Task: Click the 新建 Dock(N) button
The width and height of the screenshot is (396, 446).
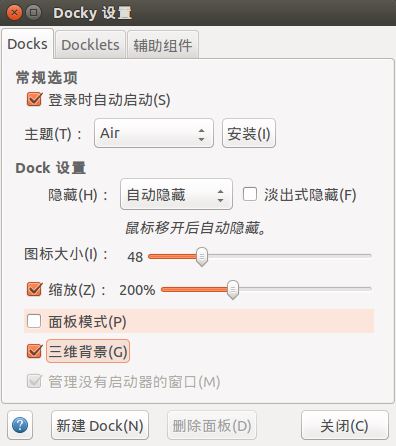Action: (x=100, y=425)
